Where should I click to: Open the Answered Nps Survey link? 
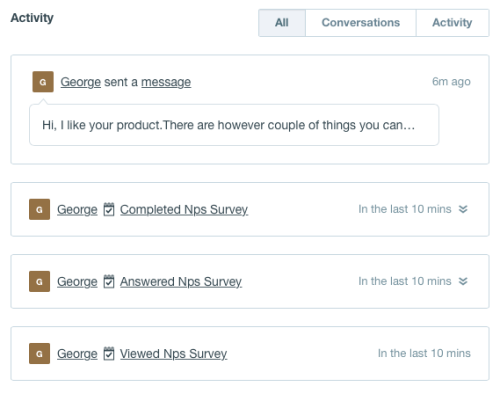[181, 282]
